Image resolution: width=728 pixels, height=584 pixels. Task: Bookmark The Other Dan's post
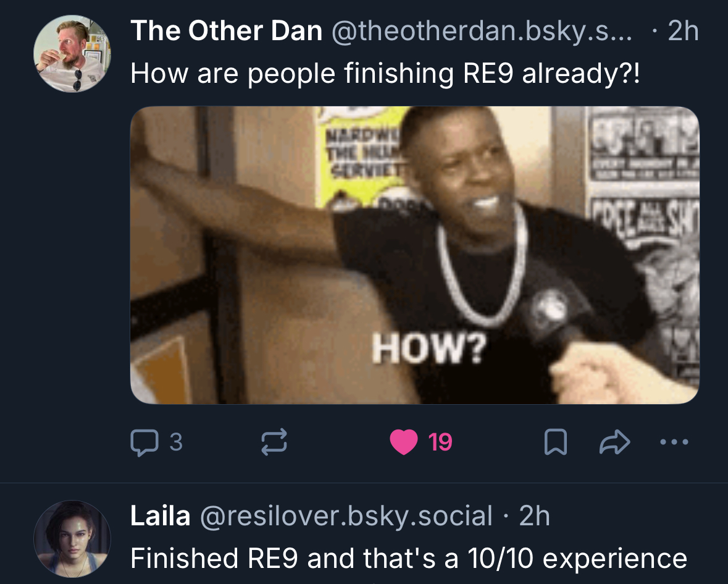[x=555, y=442]
